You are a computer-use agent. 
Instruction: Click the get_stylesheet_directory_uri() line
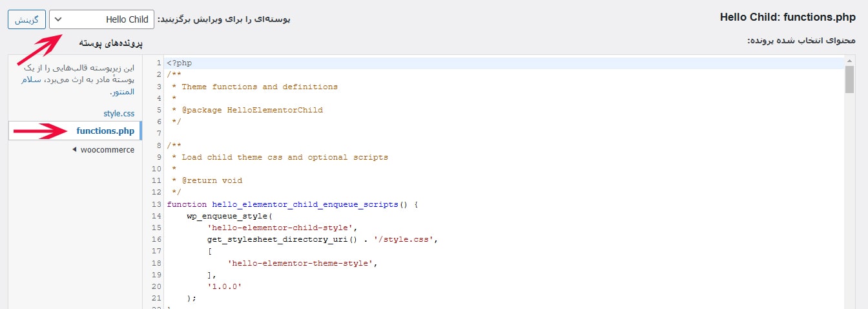pyautogui.click(x=323, y=239)
